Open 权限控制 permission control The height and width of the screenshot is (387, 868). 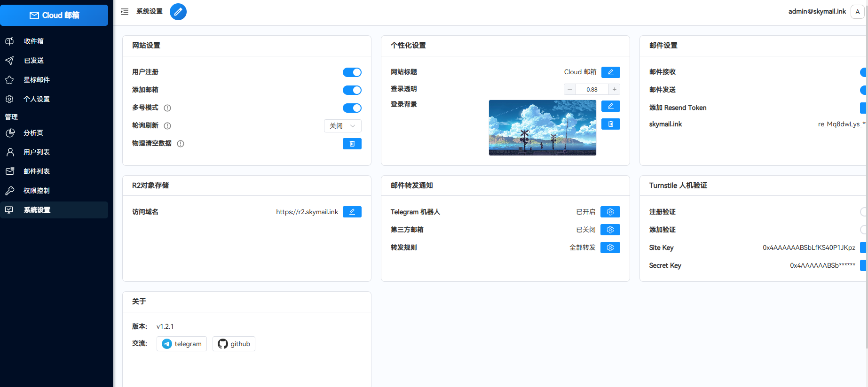(54, 191)
